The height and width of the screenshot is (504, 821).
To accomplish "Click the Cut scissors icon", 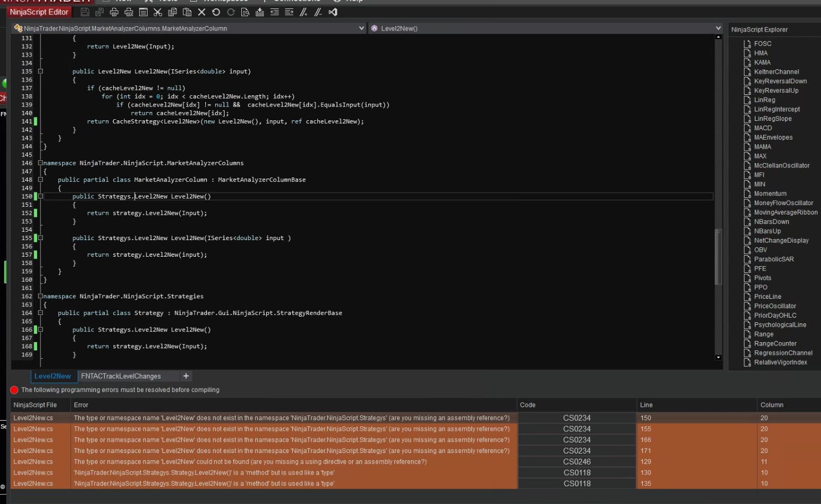I will pyautogui.click(x=158, y=12).
